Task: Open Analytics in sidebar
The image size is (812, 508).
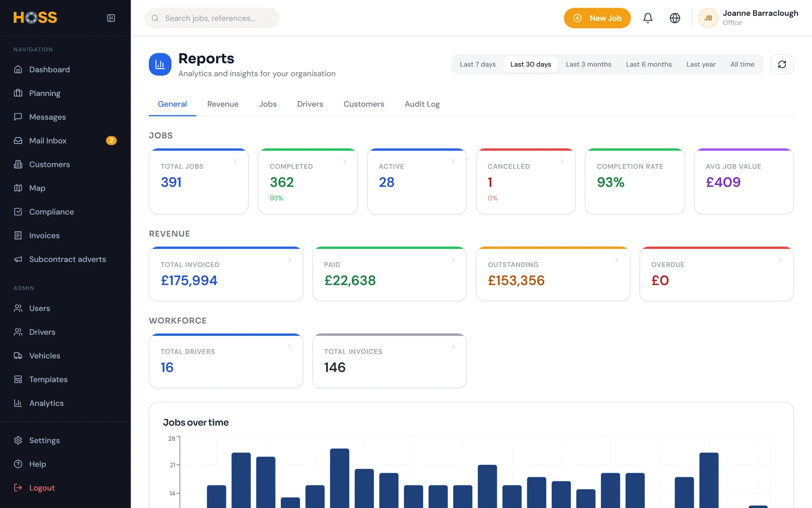Action: (65, 403)
